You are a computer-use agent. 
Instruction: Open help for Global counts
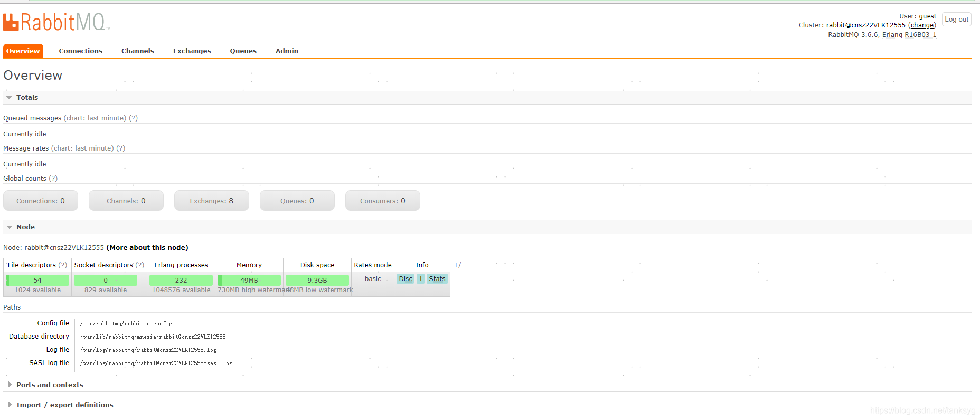53,179
